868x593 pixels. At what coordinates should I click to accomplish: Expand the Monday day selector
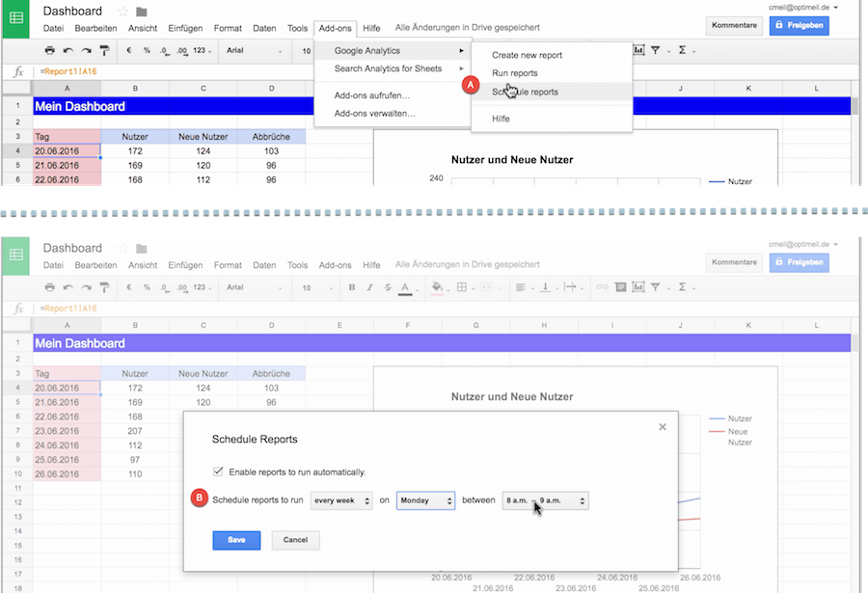pos(425,500)
